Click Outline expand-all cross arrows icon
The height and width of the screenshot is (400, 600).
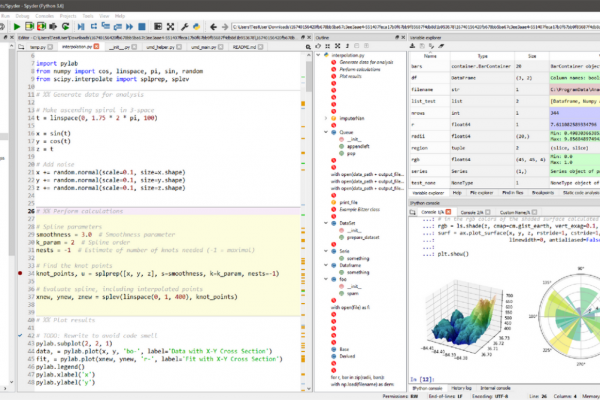point(338,46)
